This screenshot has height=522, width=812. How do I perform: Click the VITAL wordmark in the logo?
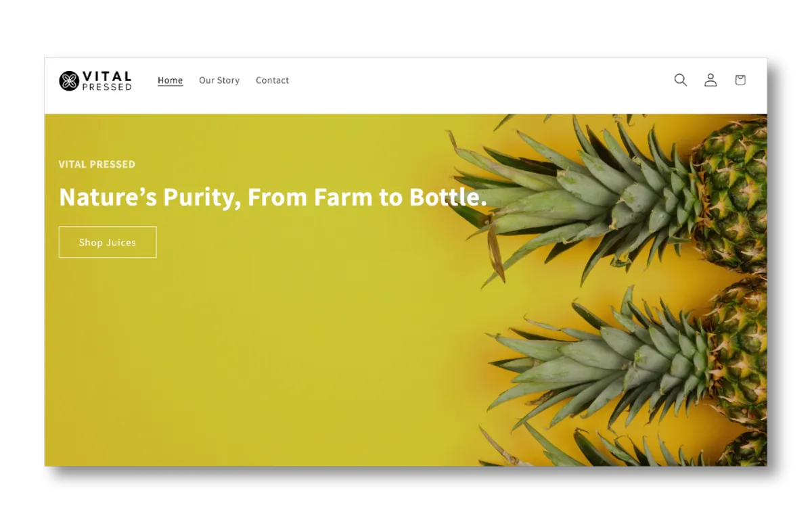tap(107, 76)
